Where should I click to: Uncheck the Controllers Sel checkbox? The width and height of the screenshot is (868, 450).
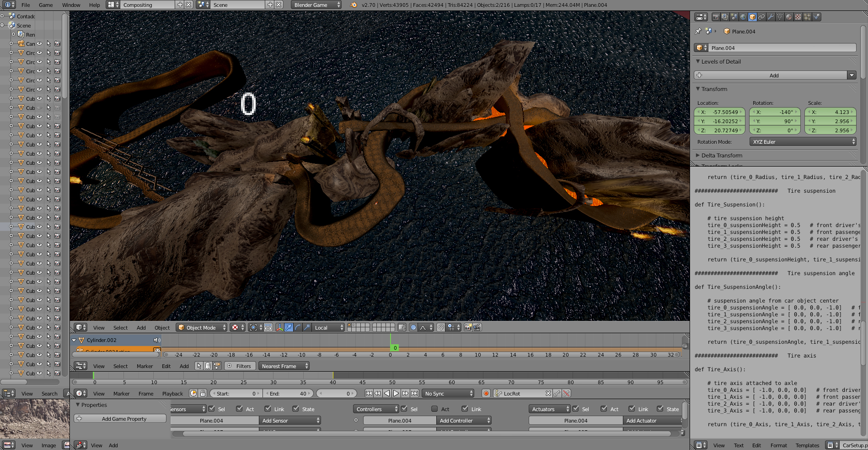404,409
